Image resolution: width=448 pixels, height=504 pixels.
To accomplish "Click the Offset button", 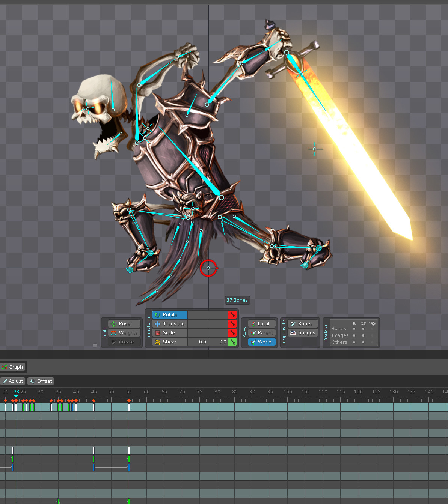I will [x=41, y=381].
